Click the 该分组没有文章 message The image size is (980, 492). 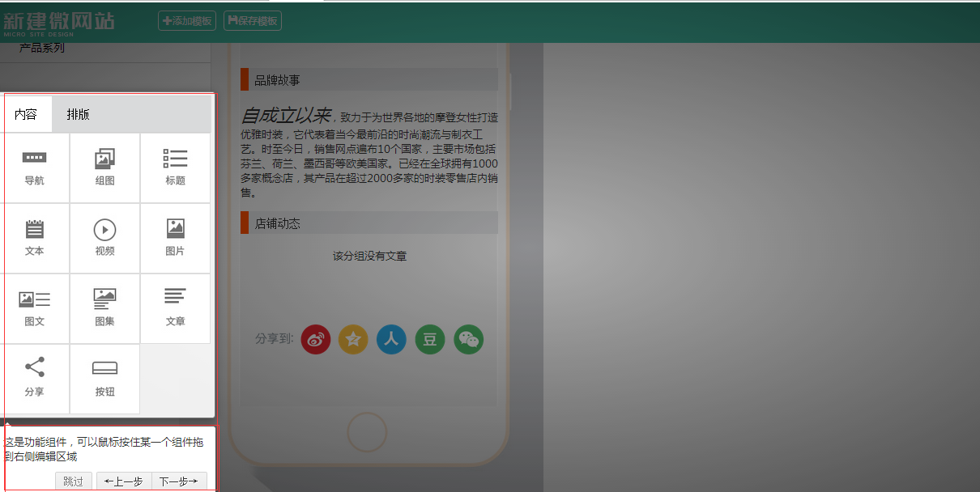coord(370,256)
